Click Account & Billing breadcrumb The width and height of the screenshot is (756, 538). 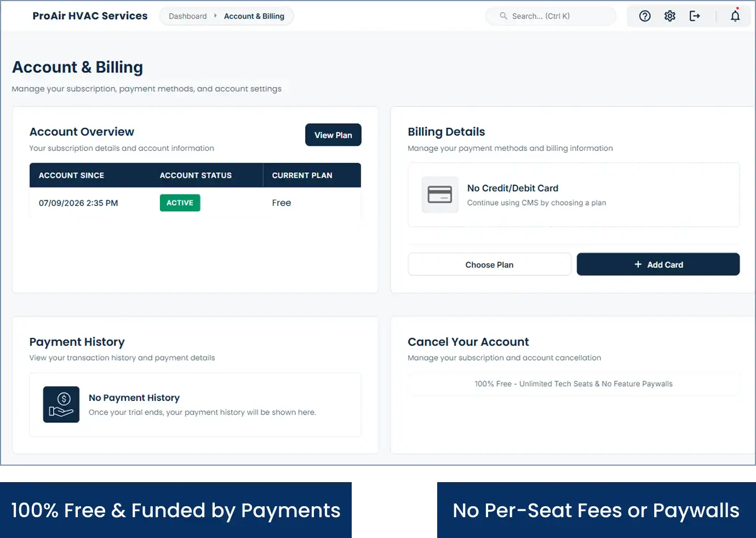tap(254, 16)
